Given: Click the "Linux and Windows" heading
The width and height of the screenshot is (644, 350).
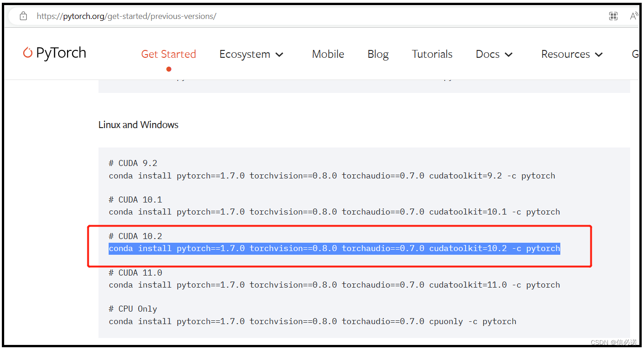Looking at the screenshot, I should tap(138, 125).
